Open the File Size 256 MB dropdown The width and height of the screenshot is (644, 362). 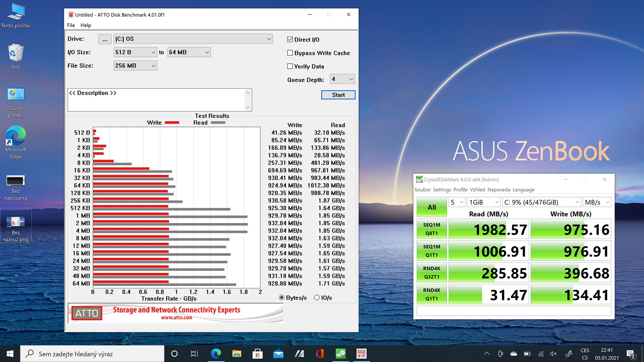click(135, 66)
